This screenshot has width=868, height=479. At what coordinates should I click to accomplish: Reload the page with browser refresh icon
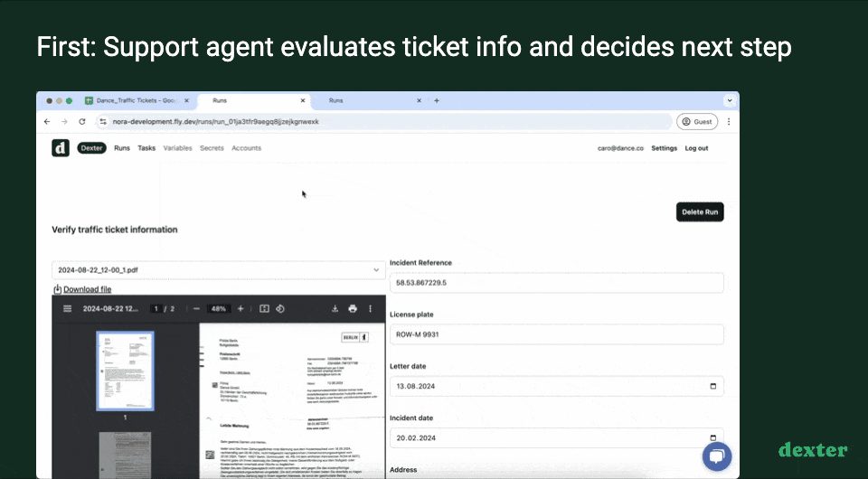point(82,121)
